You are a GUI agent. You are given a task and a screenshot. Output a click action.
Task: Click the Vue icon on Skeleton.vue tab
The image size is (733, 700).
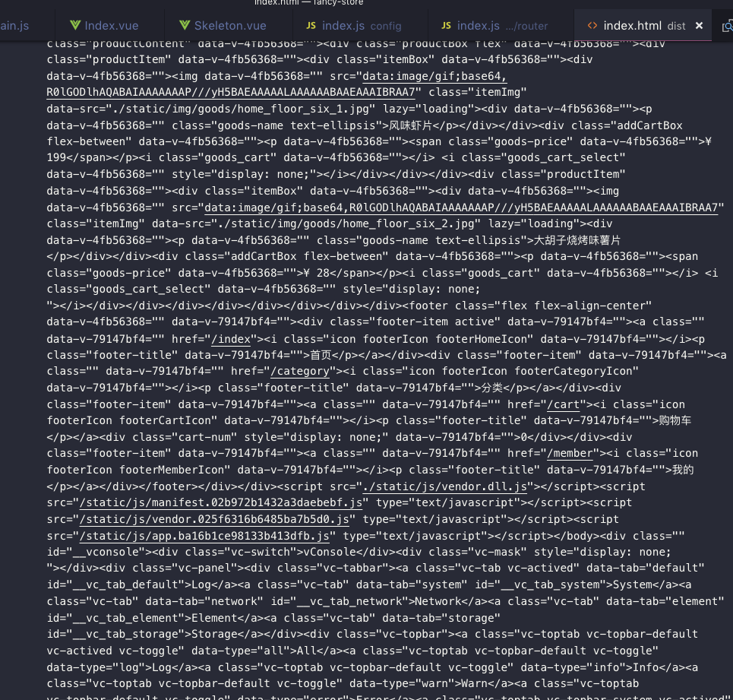point(185,25)
